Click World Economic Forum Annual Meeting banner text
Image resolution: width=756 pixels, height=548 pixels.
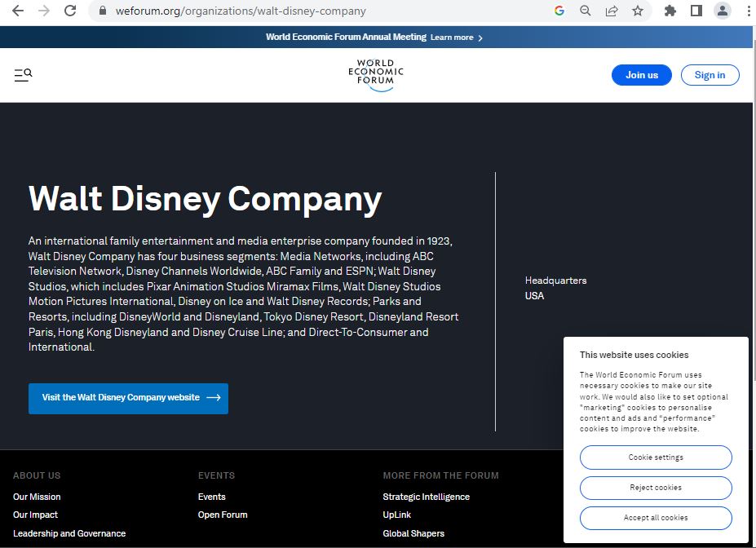click(x=346, y=38)
